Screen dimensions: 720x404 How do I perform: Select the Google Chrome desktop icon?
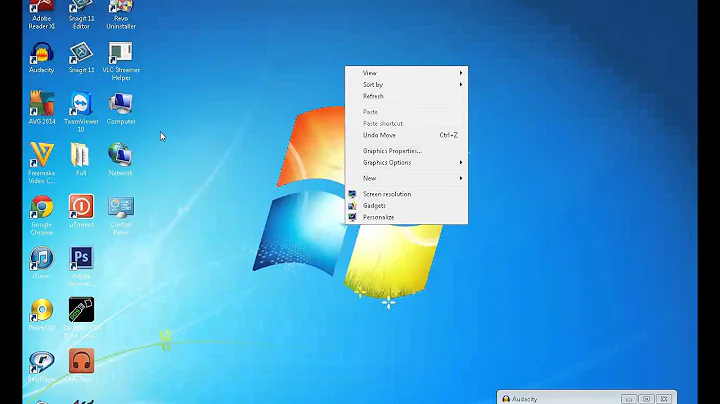pos(42,215)
